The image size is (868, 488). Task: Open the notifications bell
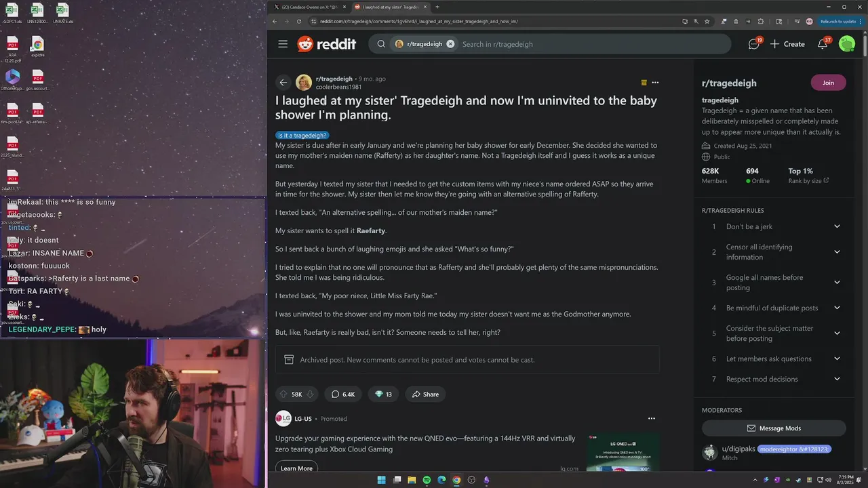coord(823,44)
